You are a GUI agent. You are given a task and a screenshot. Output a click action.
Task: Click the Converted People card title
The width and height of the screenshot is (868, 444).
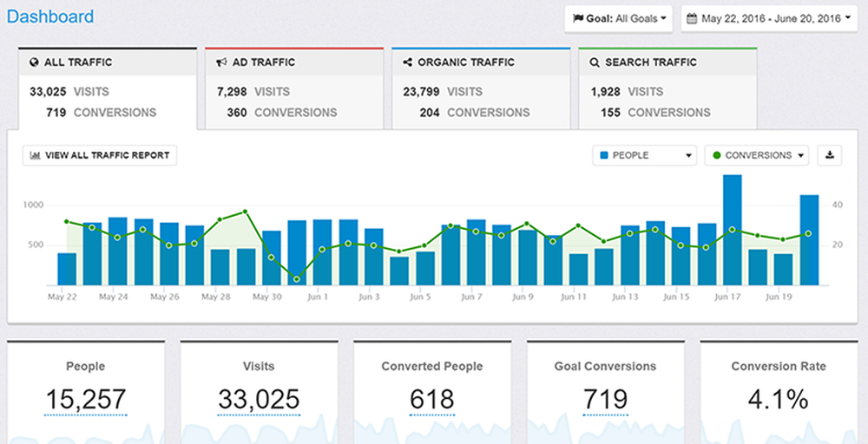[x=431, y=367]
